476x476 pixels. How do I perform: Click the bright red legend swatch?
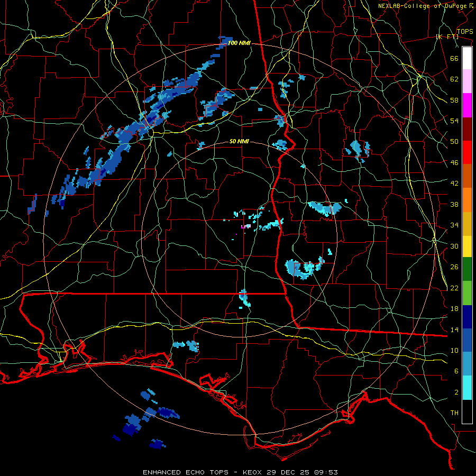(x=467, y=152)
